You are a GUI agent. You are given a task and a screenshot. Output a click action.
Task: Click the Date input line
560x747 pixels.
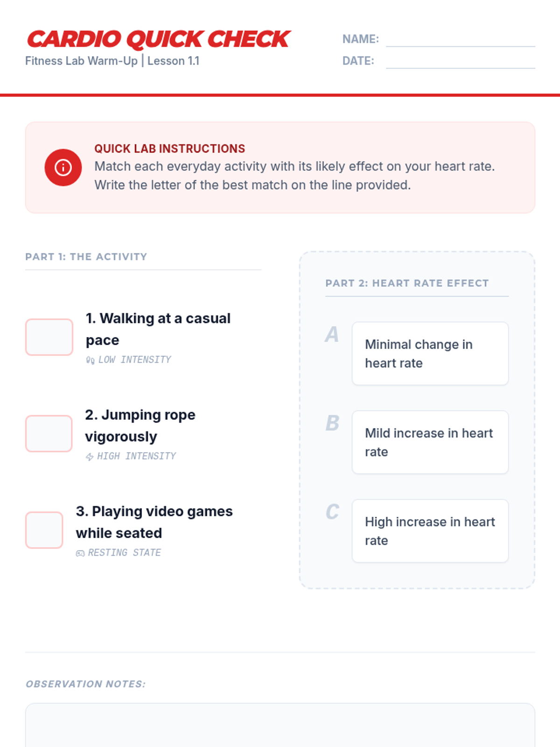(461, 61)
